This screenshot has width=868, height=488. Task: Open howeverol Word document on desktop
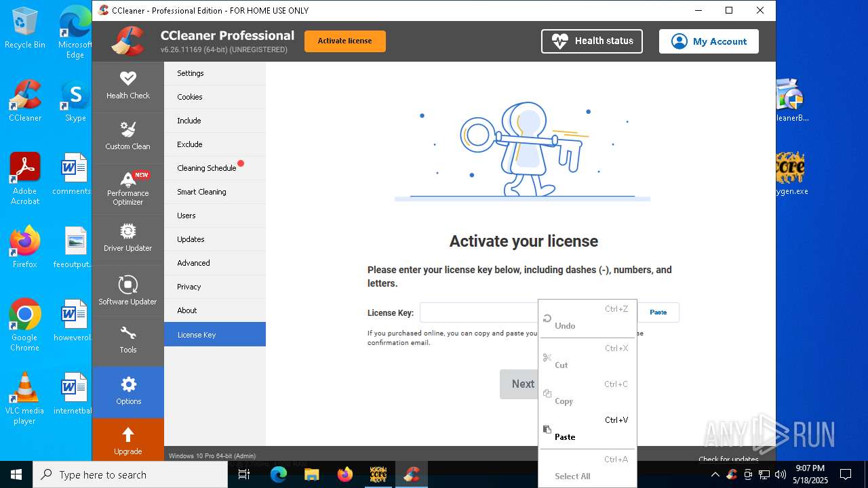(x=73, y=321)
